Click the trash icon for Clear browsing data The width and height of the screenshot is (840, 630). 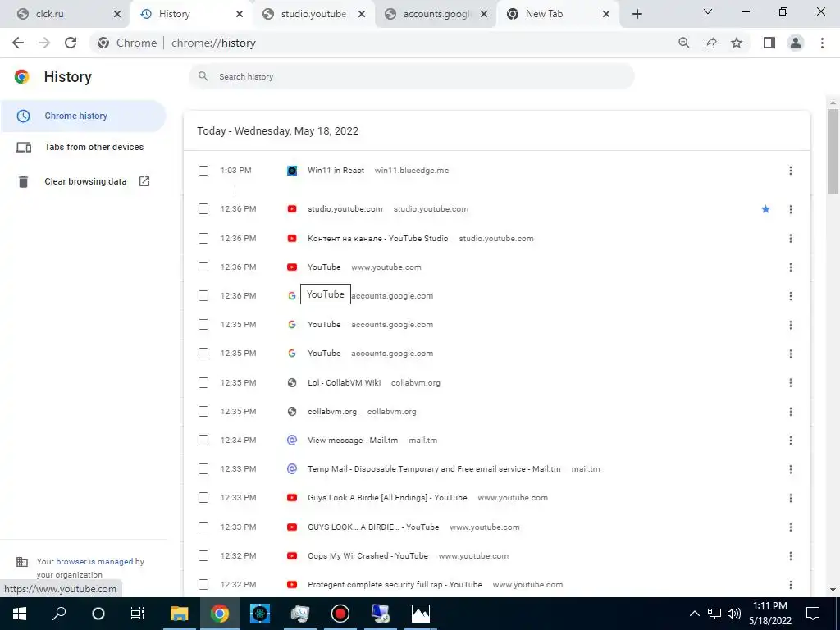point(23,181)
